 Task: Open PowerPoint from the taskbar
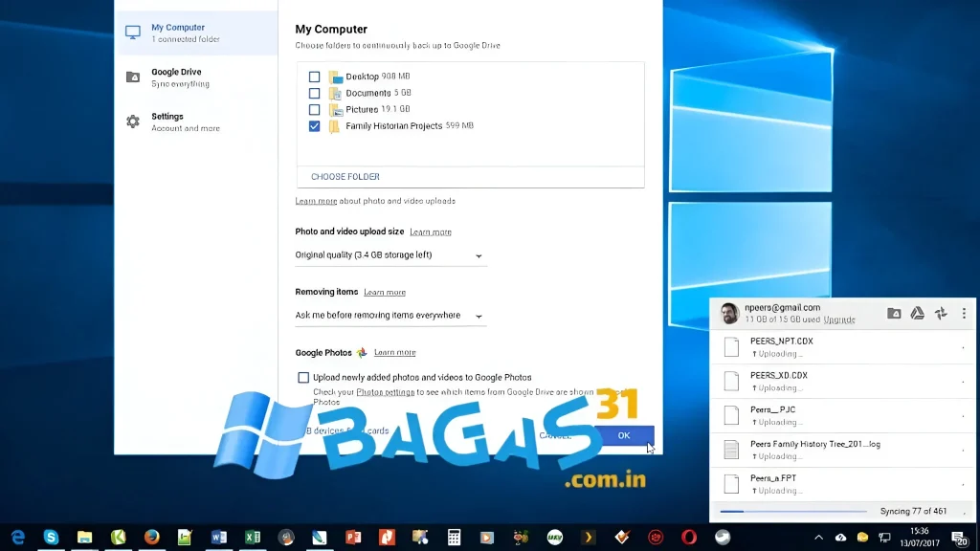pos(353,538)
